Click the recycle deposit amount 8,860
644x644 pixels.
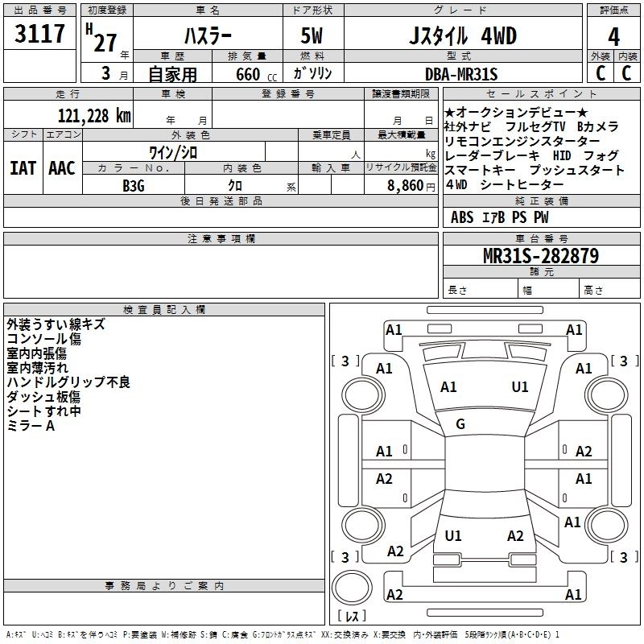pyautogui.click(x=399, y=185)
